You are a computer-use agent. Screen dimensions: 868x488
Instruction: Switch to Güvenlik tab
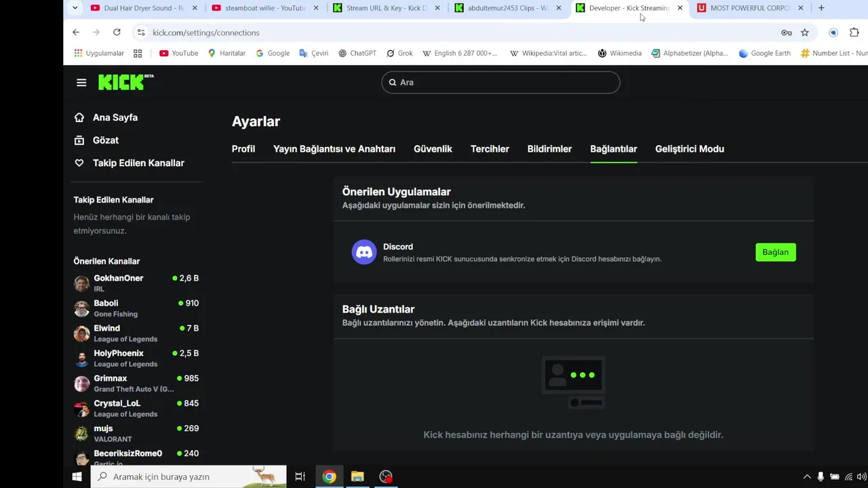pos(433,148)
